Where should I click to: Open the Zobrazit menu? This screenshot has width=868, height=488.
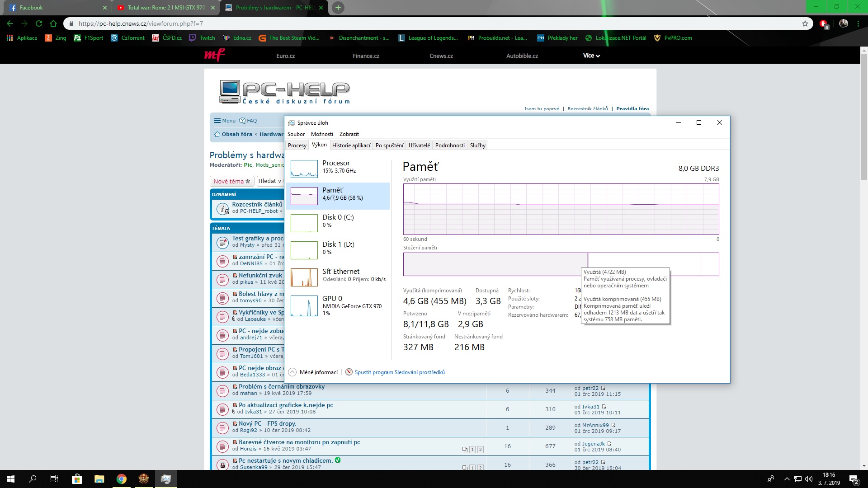click(349, 134)
